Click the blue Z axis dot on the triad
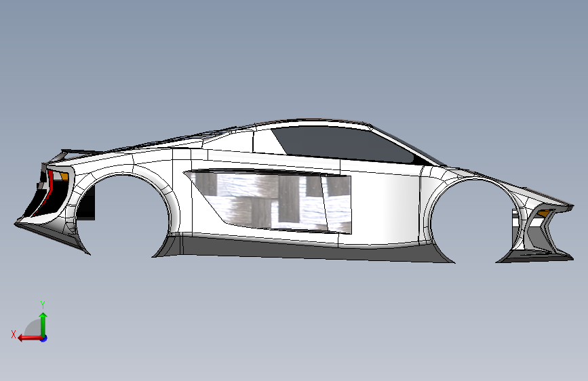Image resolution: width=588 pixels, height=381 pixels. pos(44,338)
